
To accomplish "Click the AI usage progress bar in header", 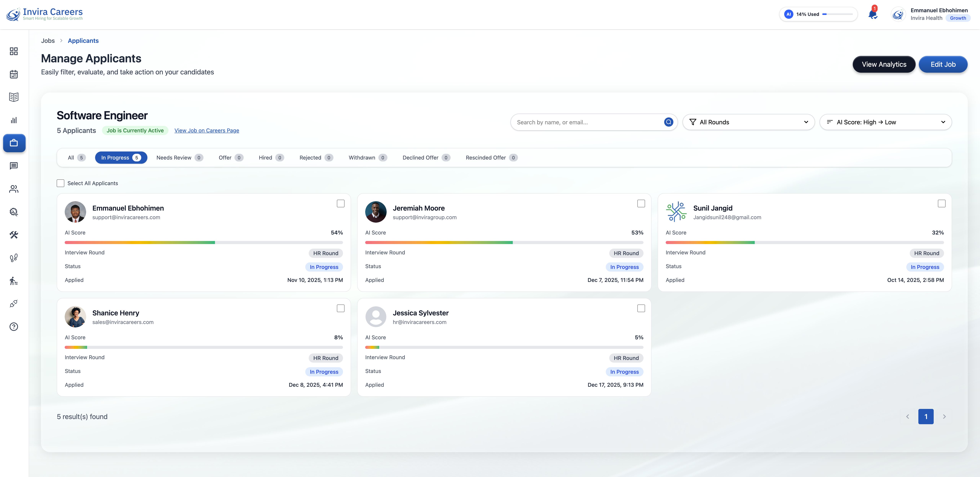I will click(x=838, y=14).
